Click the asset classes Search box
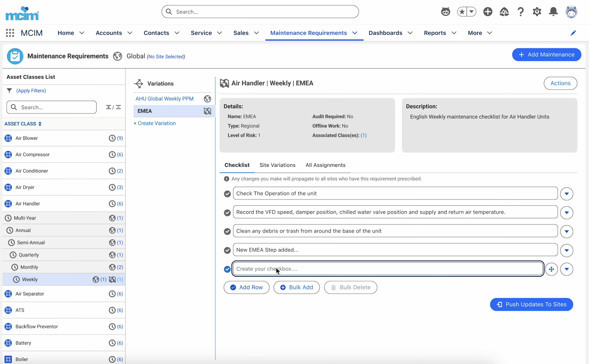The height and width of the screenshot is (364, 589). 52,107
